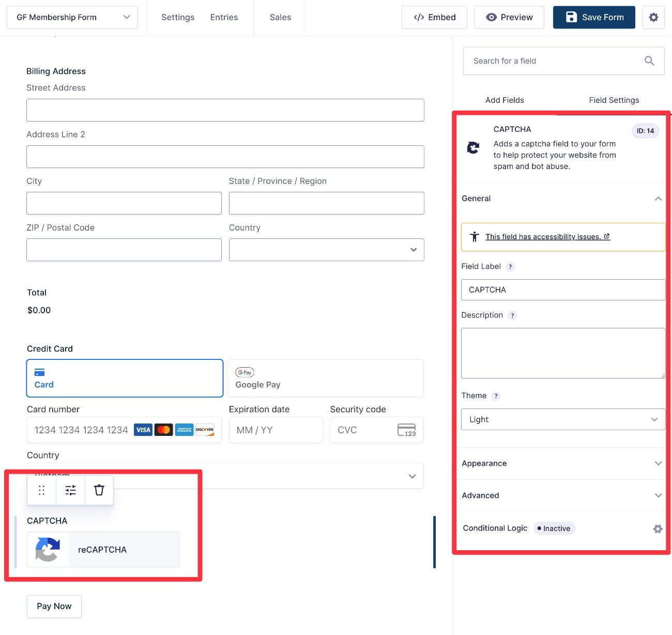Click Field Label help question mark
This screenshot has height=635, width=672.
point(510,267)
